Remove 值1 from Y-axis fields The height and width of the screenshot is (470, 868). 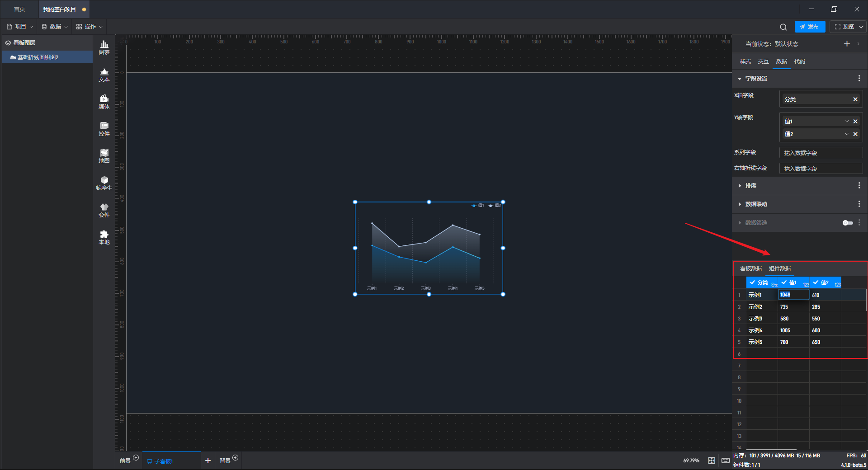(855, 121)
